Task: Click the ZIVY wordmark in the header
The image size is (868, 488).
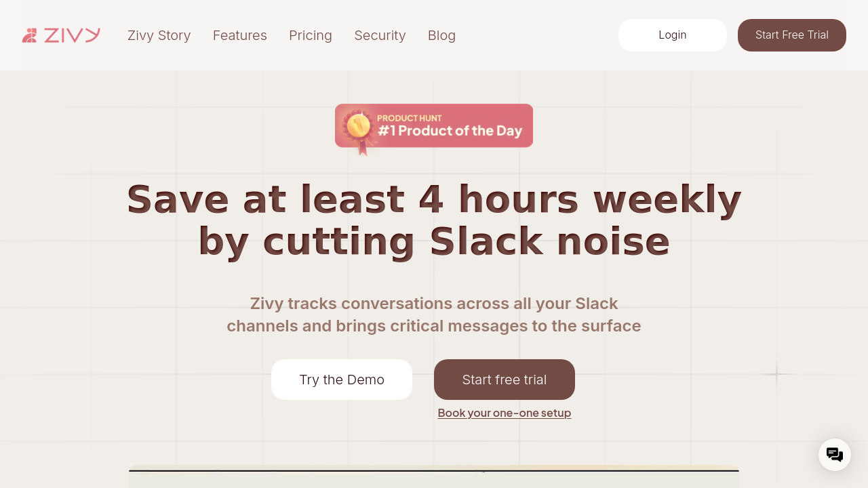Action: pos(72,35)
